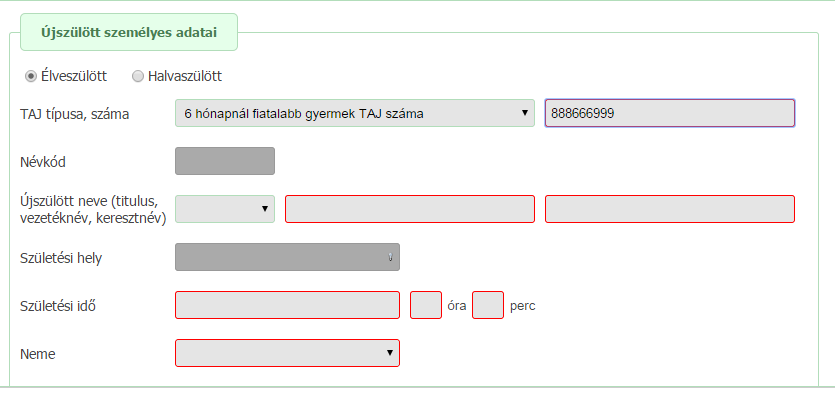Open the Neme dropdown

click(287, 353)
